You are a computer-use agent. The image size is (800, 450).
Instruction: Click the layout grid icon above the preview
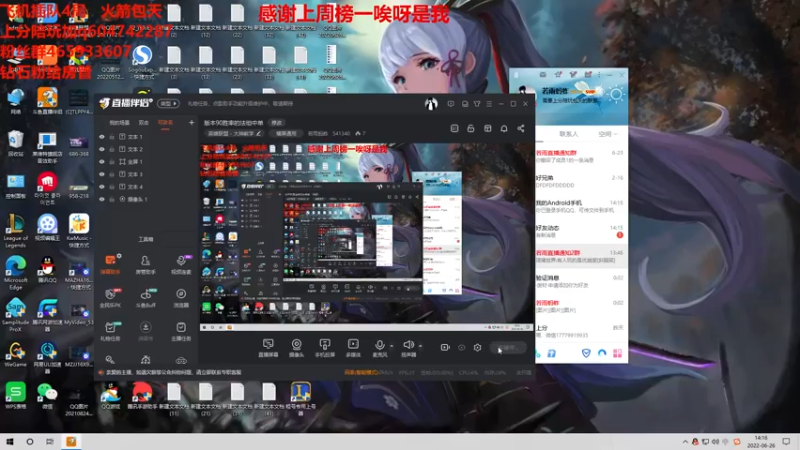coord(488,129)
